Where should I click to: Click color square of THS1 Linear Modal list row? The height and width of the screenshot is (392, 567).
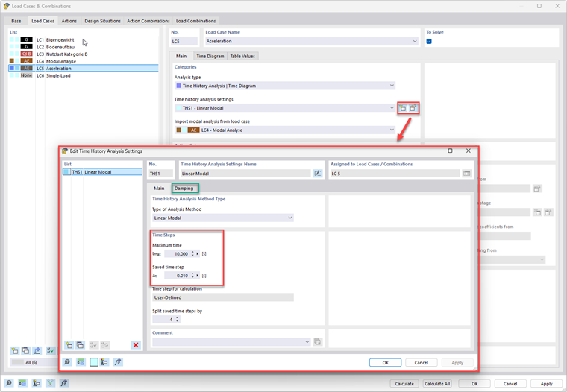click(x=66, y=172)
